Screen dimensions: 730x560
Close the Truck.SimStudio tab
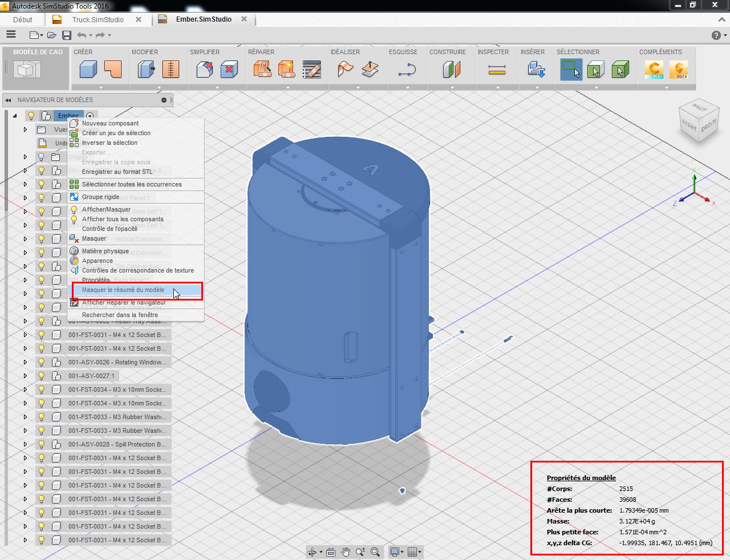(138, 19)
